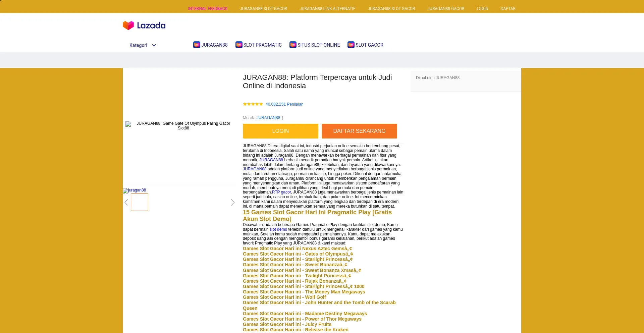Open the Lazada logo home link

pos(144,25)
